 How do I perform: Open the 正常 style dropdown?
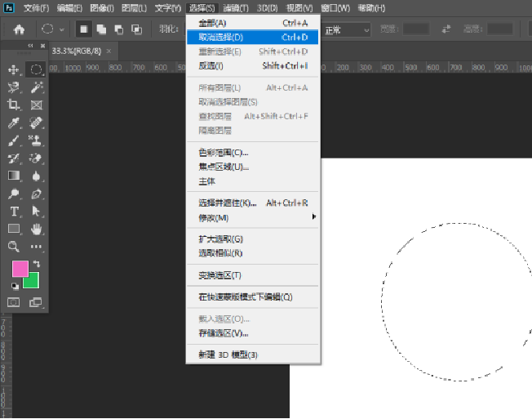(347, 29)
